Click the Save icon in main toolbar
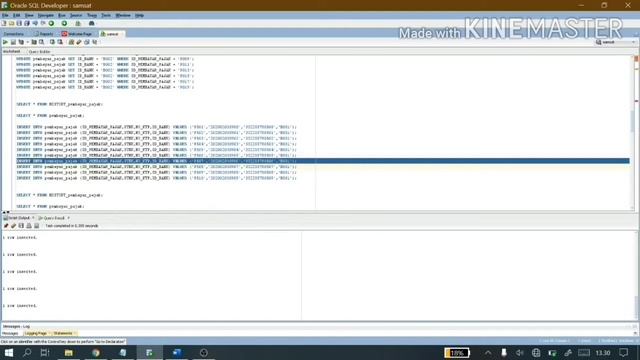The height and width of the screenshot is (360, 640). [19, 23]
